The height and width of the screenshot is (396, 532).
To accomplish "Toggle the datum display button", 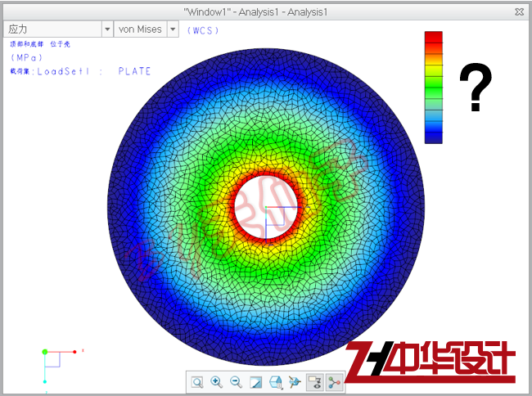I will coord(333,382).
